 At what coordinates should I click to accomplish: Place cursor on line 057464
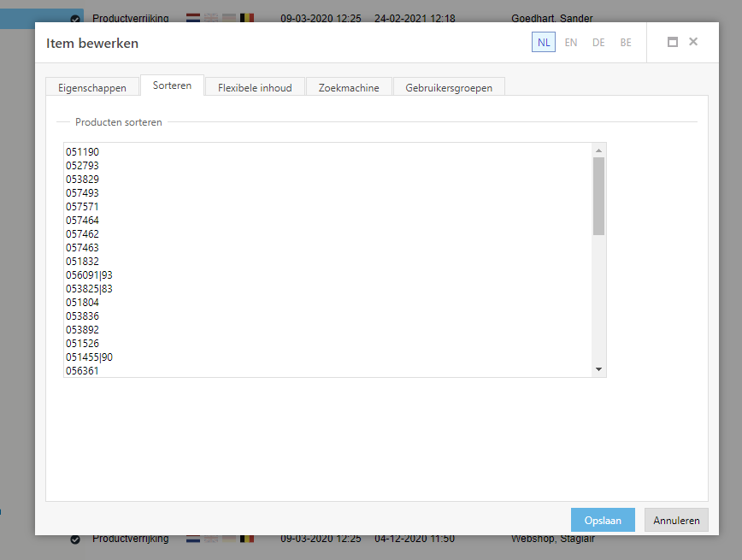[x=82, y=220]
